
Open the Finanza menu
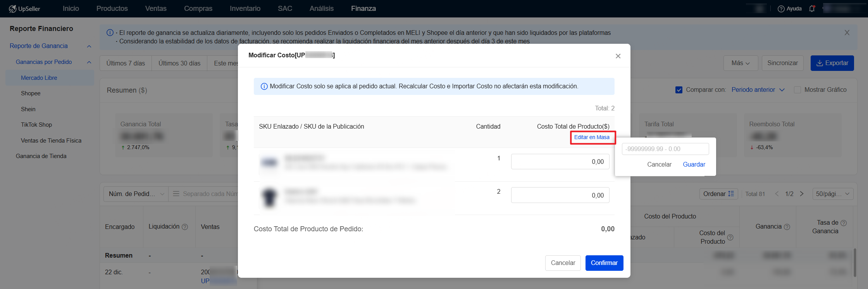pyautogui.click(x=363, y=9)
